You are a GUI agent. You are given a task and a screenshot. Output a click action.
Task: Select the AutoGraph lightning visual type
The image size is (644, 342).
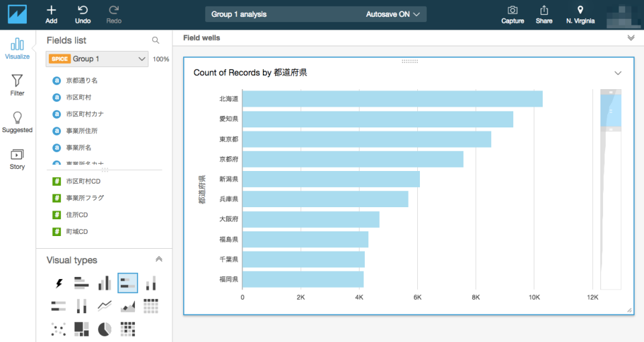pos(59,283)
